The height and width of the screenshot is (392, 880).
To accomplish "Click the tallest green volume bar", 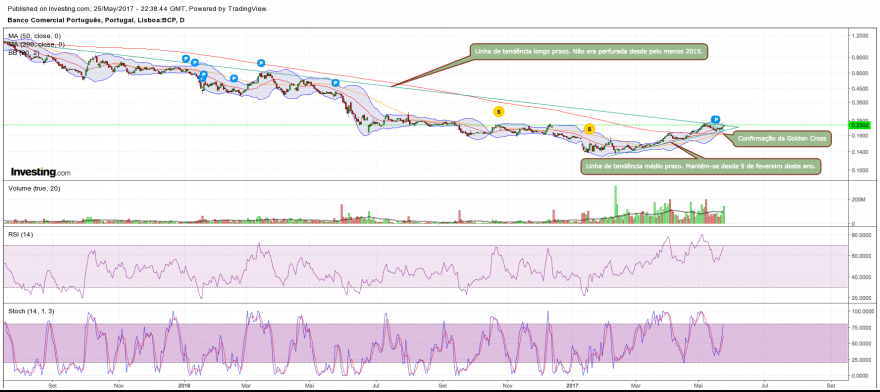I will [615, 204].
